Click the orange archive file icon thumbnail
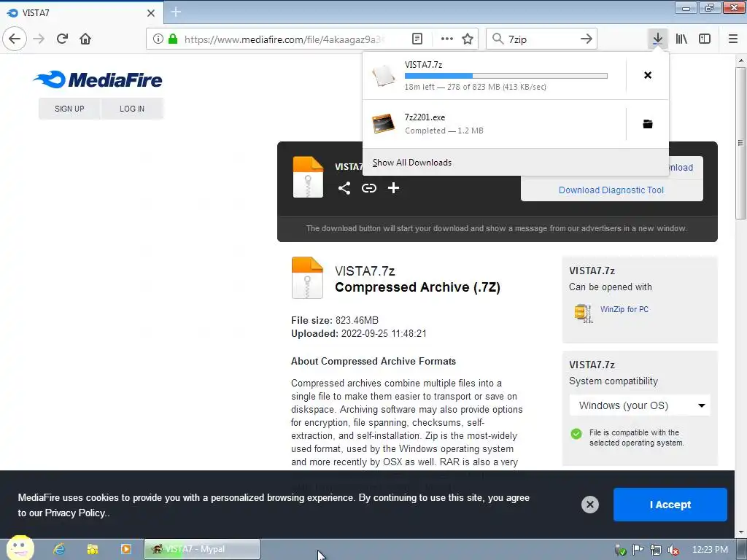747x560 pixels. 307,278
